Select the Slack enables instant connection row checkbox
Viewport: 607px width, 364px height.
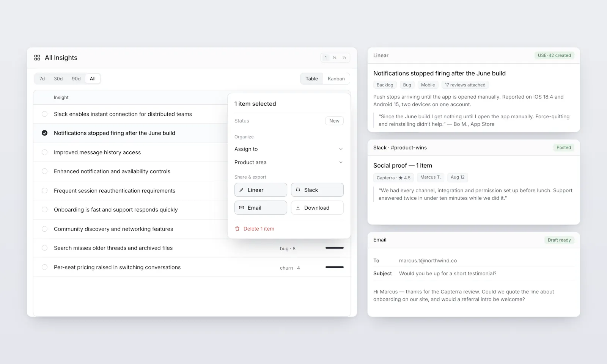coord(44,114)
